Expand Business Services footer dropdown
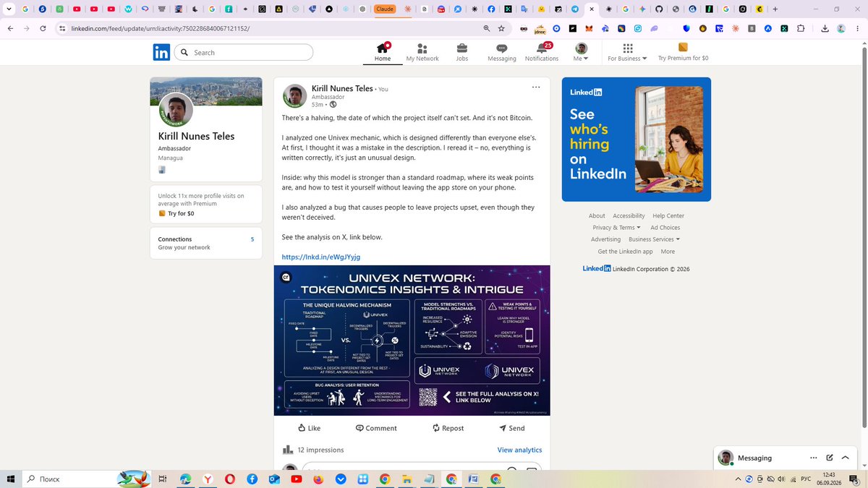The height and width of the screenshot is (488, 868). (x=654, y=239)
